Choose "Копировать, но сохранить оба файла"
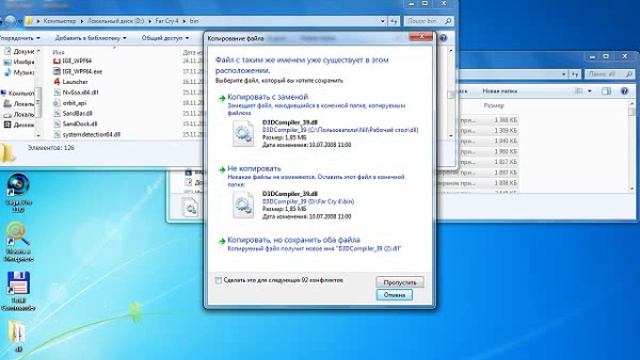 (293, 240)
